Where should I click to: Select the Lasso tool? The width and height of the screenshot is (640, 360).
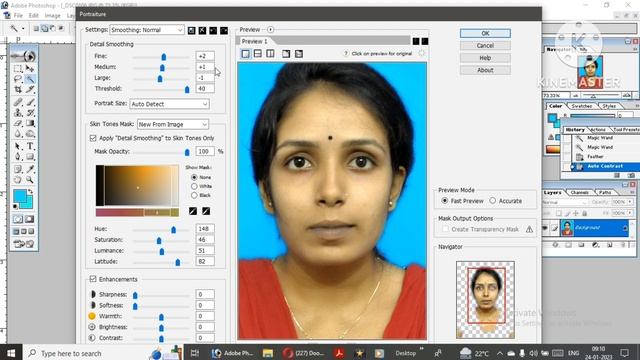(18, 79)
